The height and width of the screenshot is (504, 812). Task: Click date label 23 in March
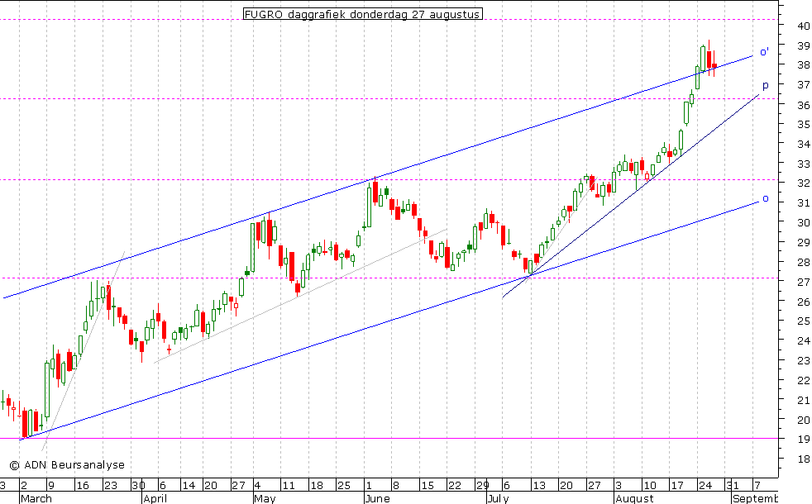point(111,486)
